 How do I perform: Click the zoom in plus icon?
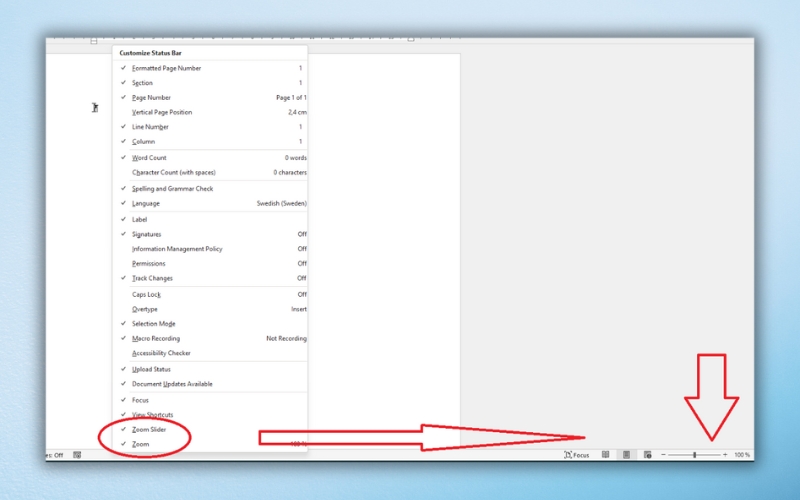coord(725,455)
